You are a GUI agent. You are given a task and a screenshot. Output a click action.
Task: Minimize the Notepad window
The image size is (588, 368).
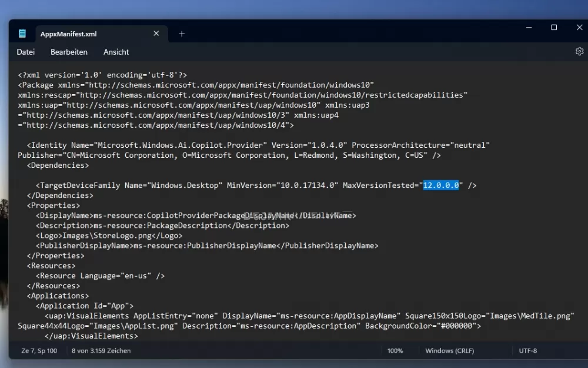(x=529, y=28)
